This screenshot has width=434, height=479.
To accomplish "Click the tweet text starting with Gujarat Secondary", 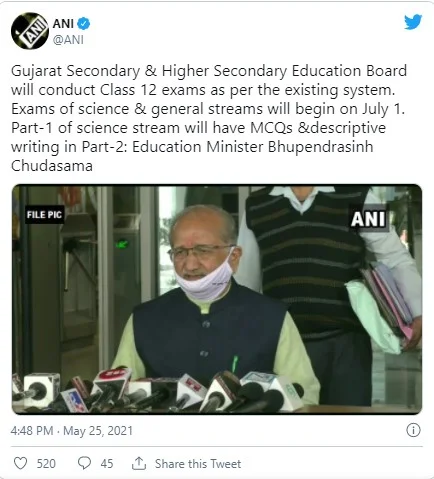I will (x=209, y=118).
